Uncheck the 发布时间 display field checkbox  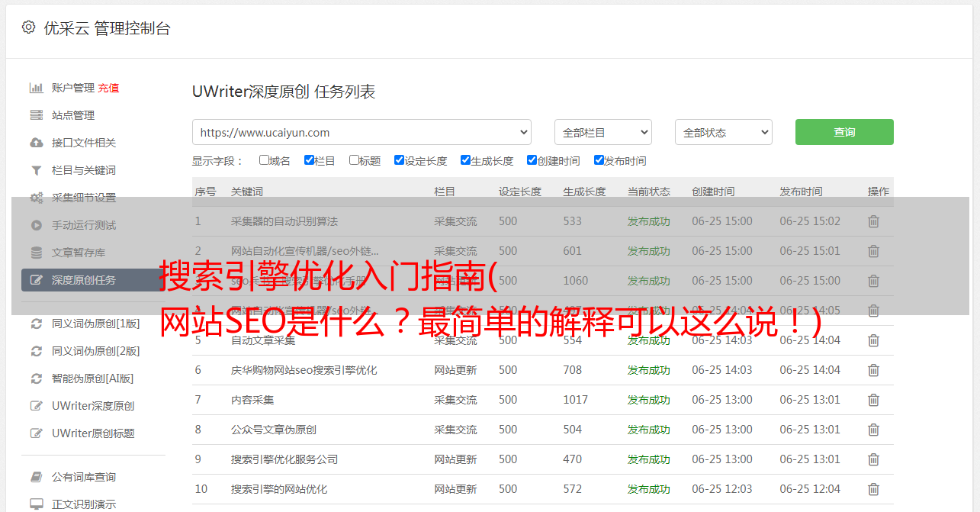[x=599, y=160]
